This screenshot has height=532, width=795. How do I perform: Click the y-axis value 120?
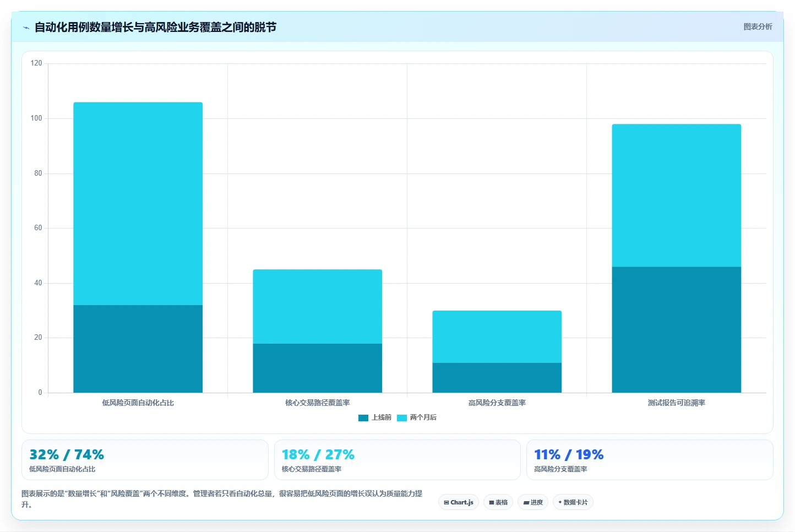click(36, 63)
